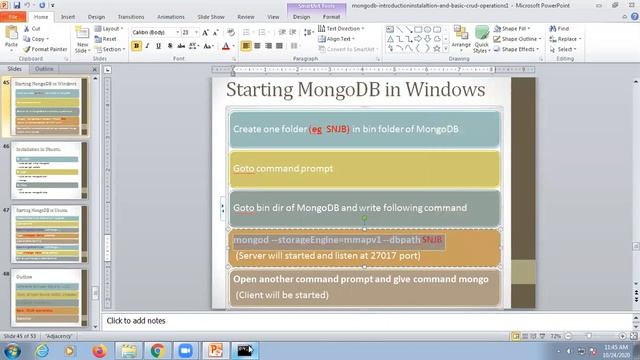Image resolution: width=640 pixels, height=360 pixels.
Task: Enable Justify text alignment
Action: coord(279,46)
